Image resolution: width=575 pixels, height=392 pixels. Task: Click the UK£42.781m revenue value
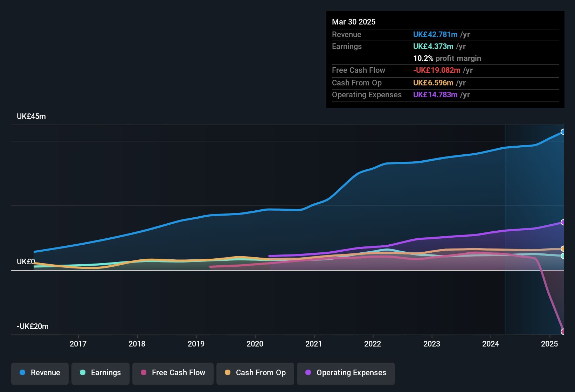[435, 35]
